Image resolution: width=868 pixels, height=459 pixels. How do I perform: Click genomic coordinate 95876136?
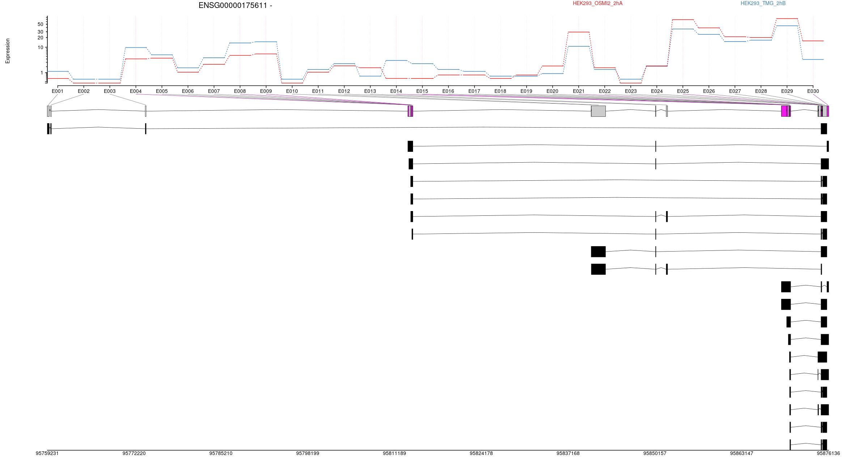point(828,453)
